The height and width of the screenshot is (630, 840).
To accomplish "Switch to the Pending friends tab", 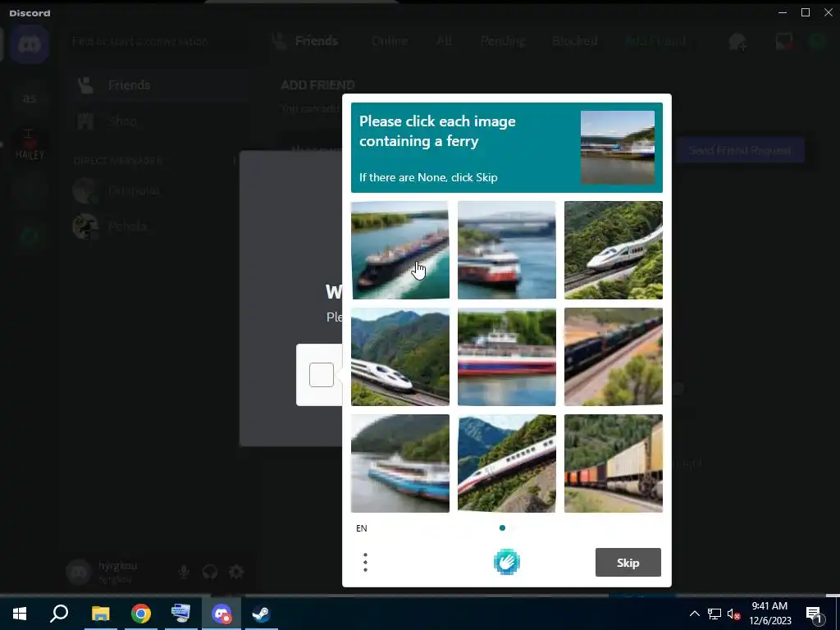I will point(503,41).
